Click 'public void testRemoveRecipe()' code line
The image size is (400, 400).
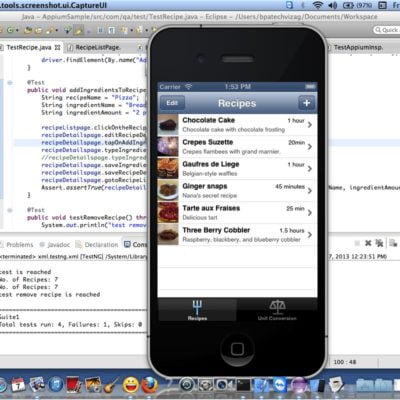(x=87, y=218)
